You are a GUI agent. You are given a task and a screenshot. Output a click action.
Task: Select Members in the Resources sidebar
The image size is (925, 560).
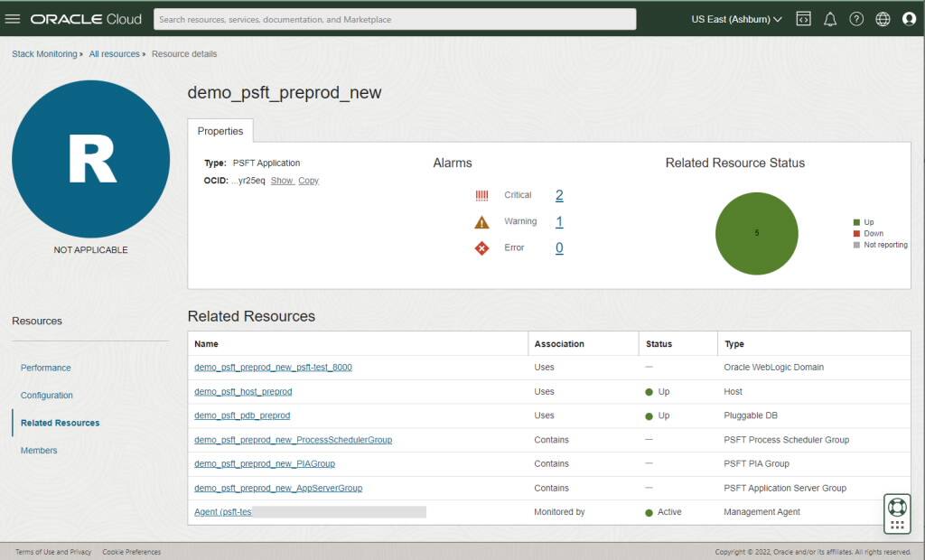(x=39, y=450)
